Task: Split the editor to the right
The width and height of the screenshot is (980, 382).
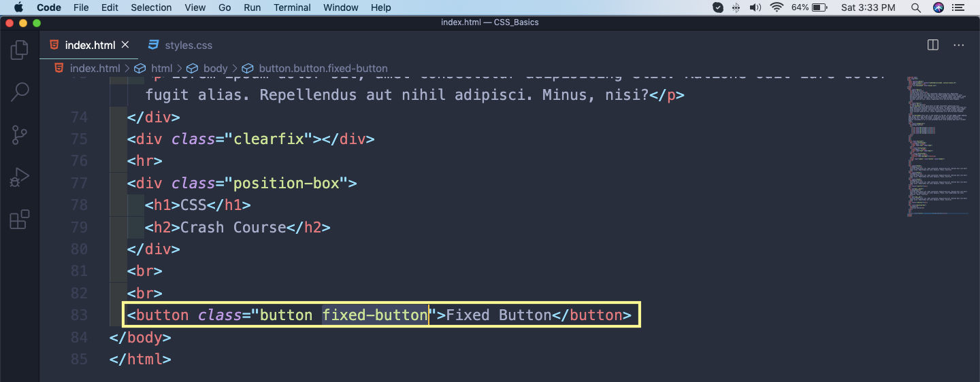Action: (933, 45)
